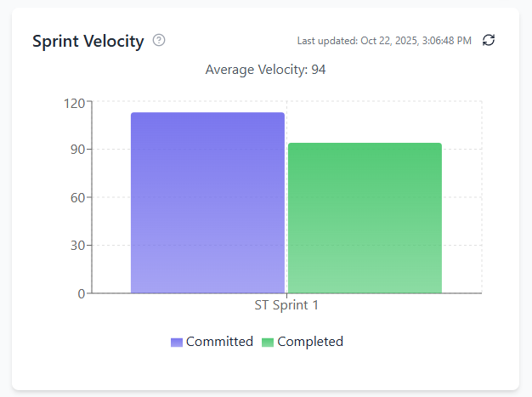The height and width of the screenshot is (397, 532).
Task: Click the 90 y-axis label
Action: [x=77, y=150]
